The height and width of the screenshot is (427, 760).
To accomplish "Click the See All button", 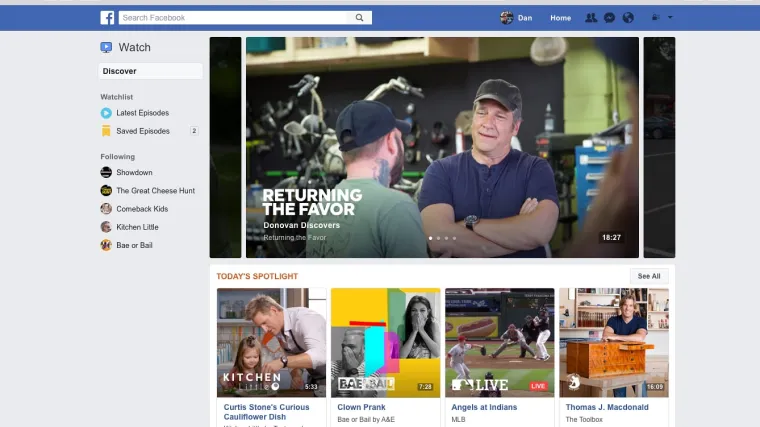I will click(x=649, y=276).
